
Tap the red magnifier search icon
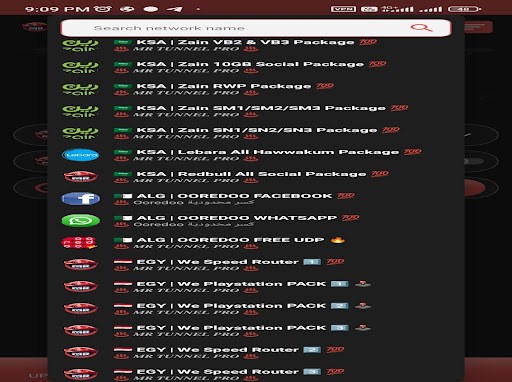[x=421, y=28]
